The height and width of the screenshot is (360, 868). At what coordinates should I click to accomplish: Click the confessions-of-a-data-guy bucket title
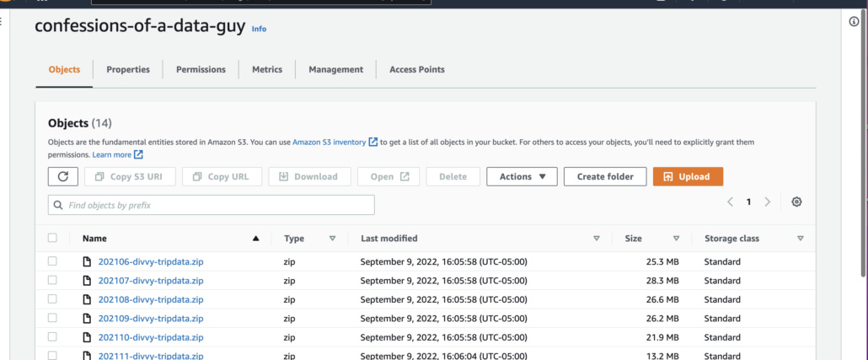point(140,26)
